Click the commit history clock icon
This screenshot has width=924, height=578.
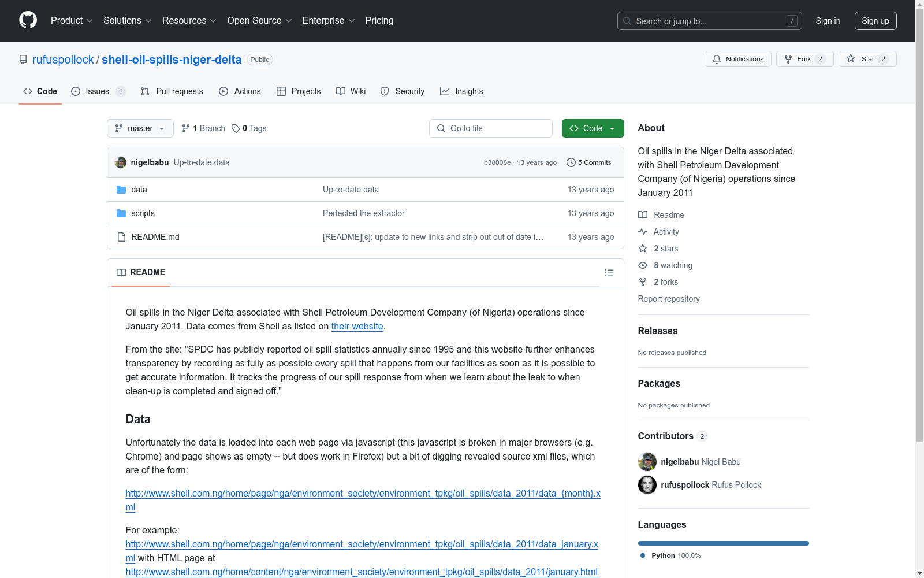point(571,162)
